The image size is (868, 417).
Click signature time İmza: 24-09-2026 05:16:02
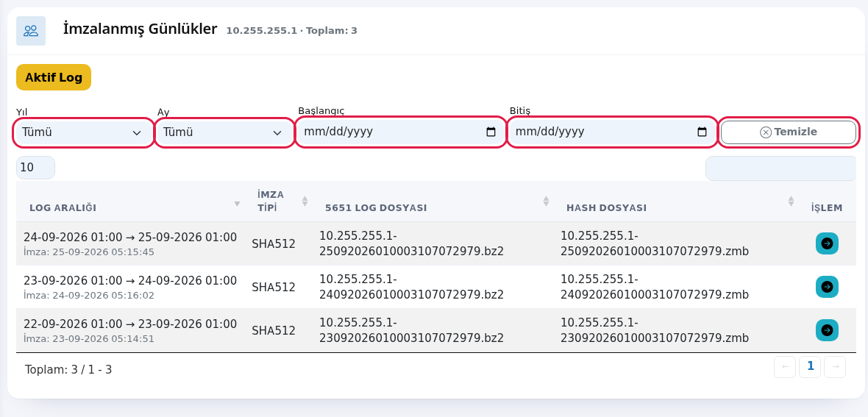click(x=88, y=296)
